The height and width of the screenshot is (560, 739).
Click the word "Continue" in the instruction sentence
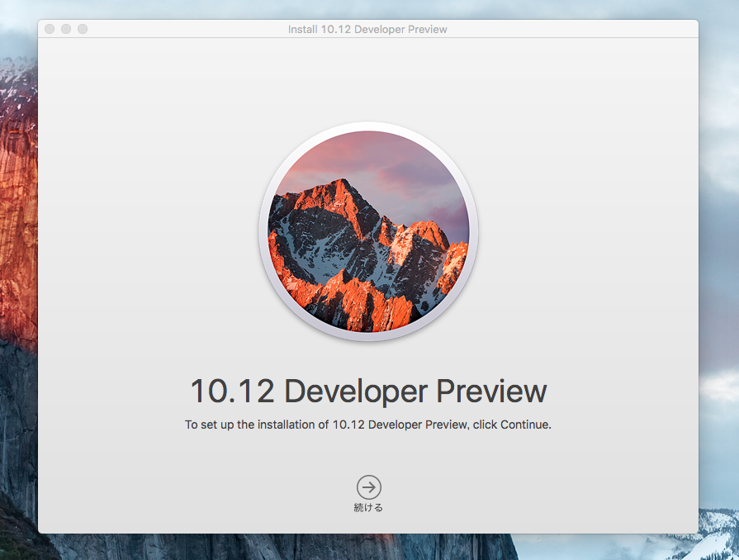523,425
